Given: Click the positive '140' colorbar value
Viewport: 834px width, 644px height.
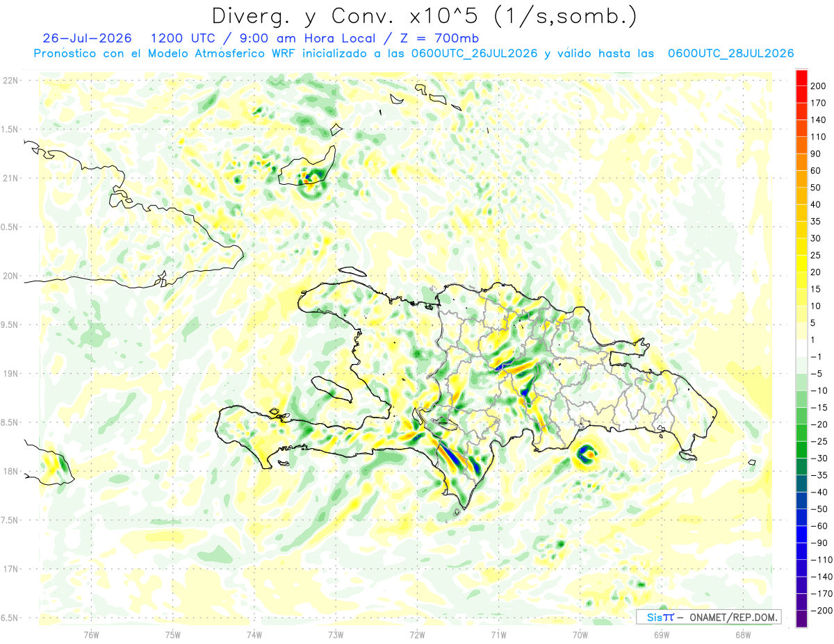Looking at the screenshot, I should pyautogui.click(x=818, y=120).
